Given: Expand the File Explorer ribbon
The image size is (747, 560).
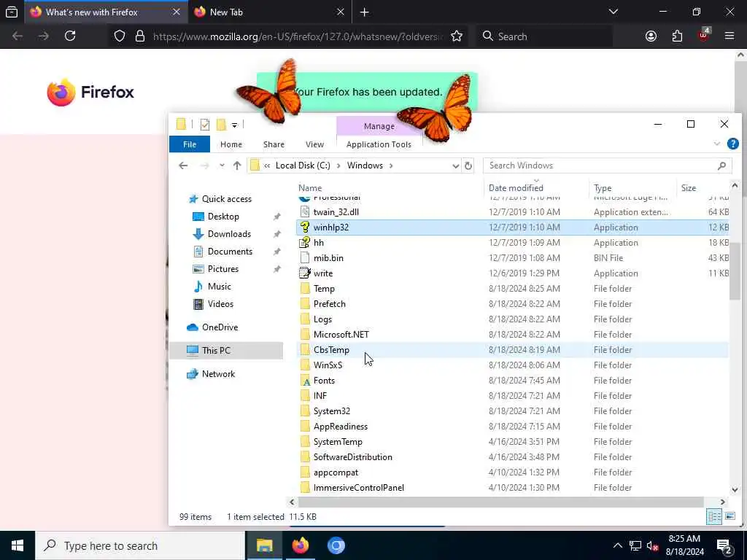Looking at the screenshot, I should pyautogui.click(x=717, y=144).
